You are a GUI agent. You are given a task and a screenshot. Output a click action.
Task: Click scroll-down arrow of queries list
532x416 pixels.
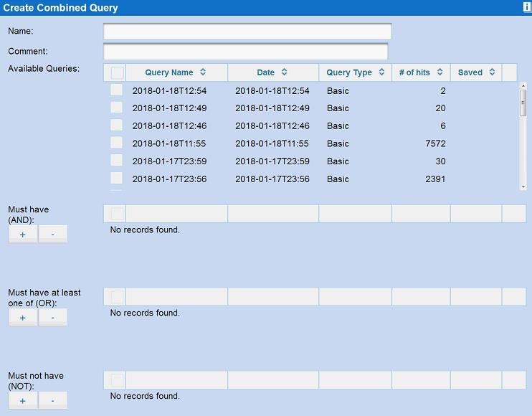pyautogui.click(x=523, y=187)
